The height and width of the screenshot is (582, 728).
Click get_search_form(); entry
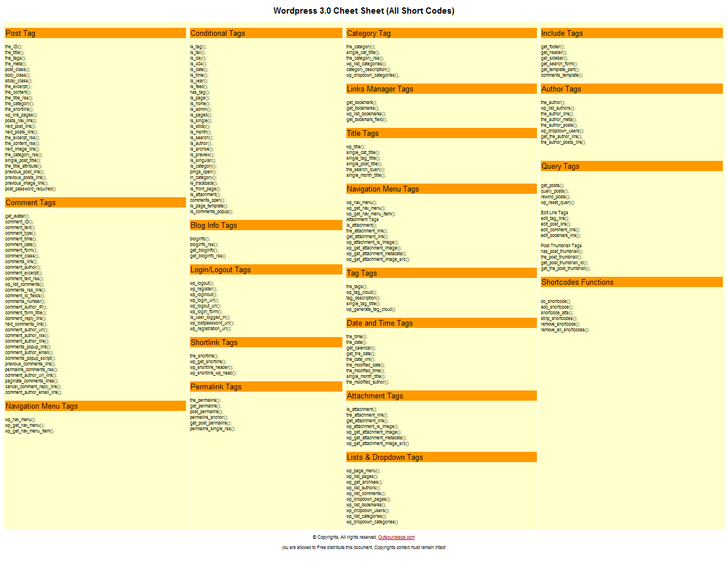559,64
